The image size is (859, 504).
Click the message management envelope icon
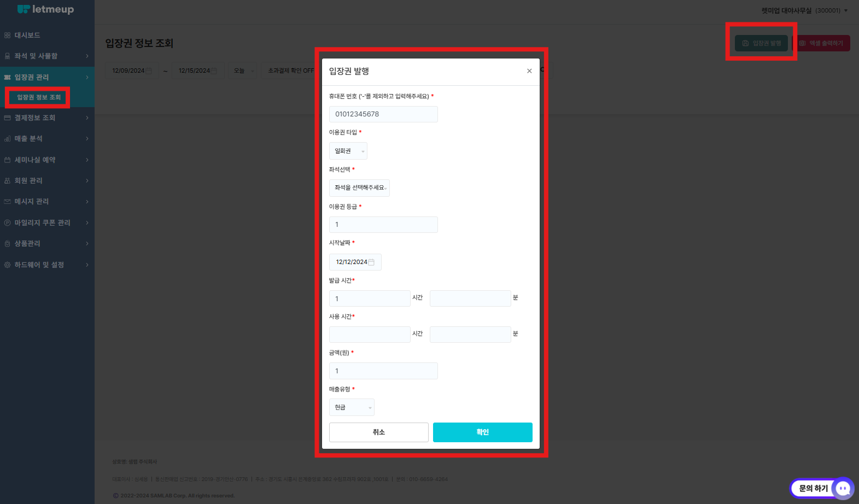click(7, 202)
